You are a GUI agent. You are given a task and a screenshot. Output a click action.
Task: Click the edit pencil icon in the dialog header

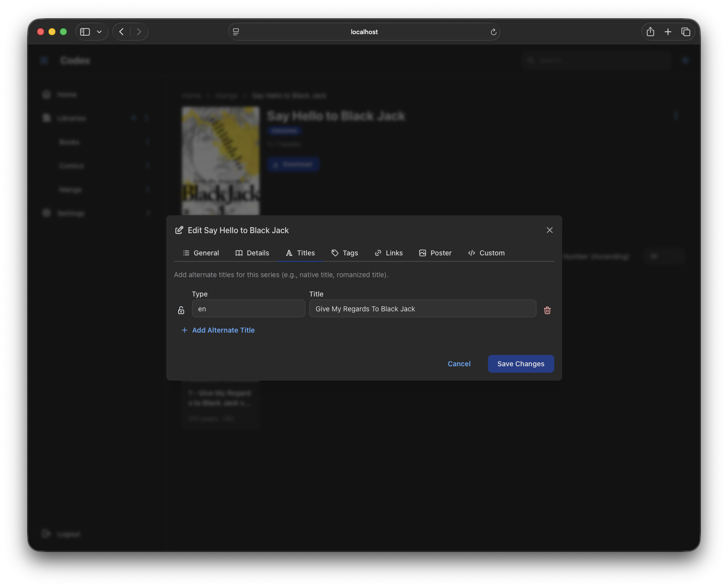(179, 230)
